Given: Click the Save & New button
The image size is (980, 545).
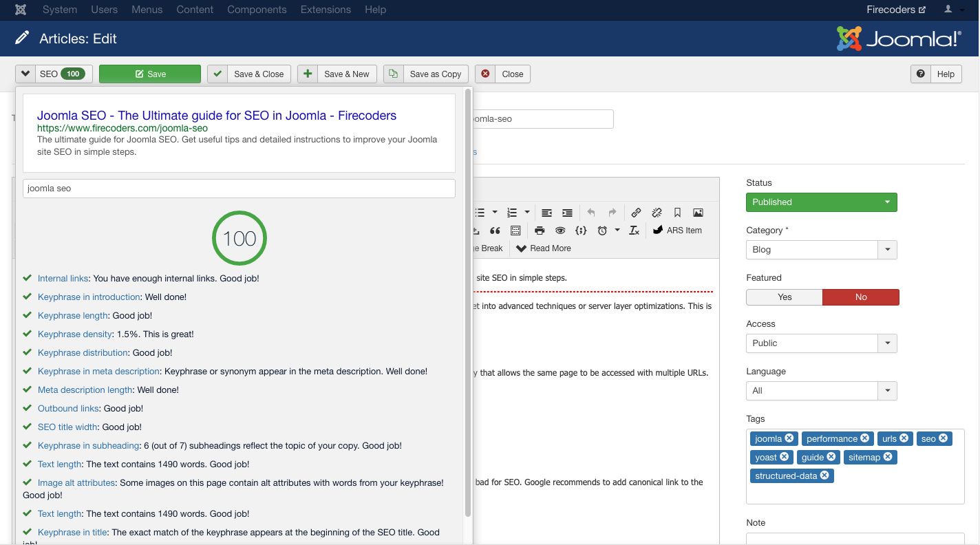Looking at the screenshot, I should tap(337, 74).
